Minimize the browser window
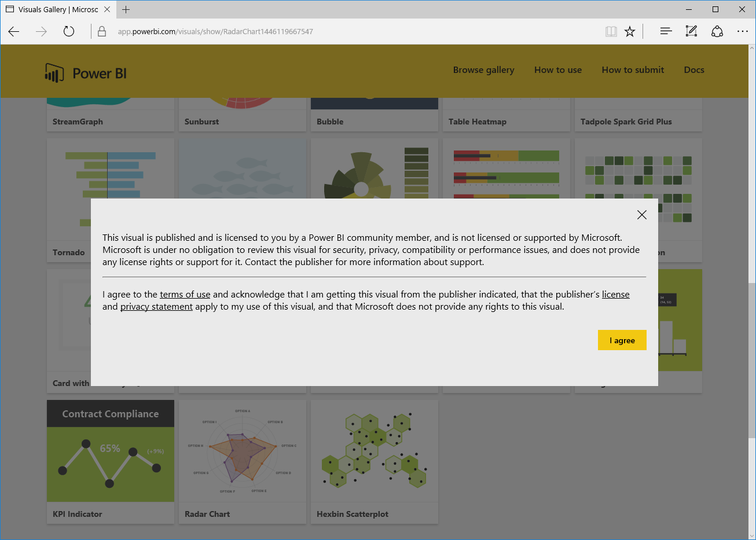Viewport: 756px width, 540px height. coord(689,9)
